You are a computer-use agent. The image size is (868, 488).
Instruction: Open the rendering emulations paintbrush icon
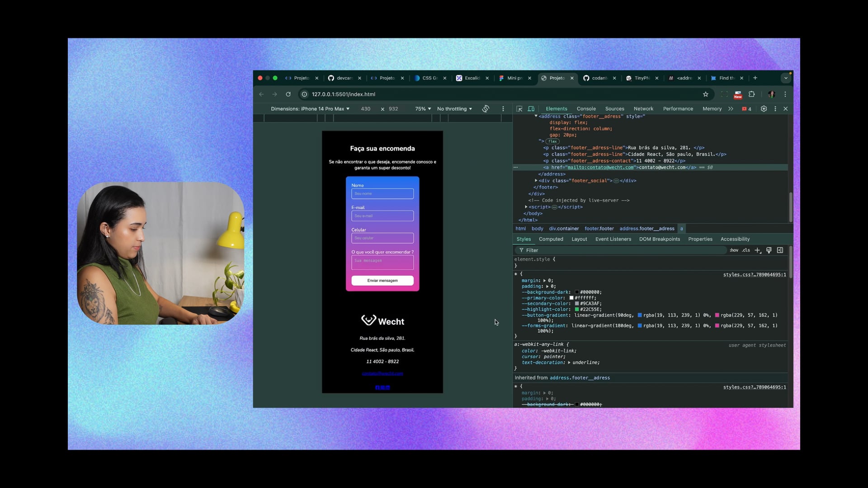(x=769, y=250)
